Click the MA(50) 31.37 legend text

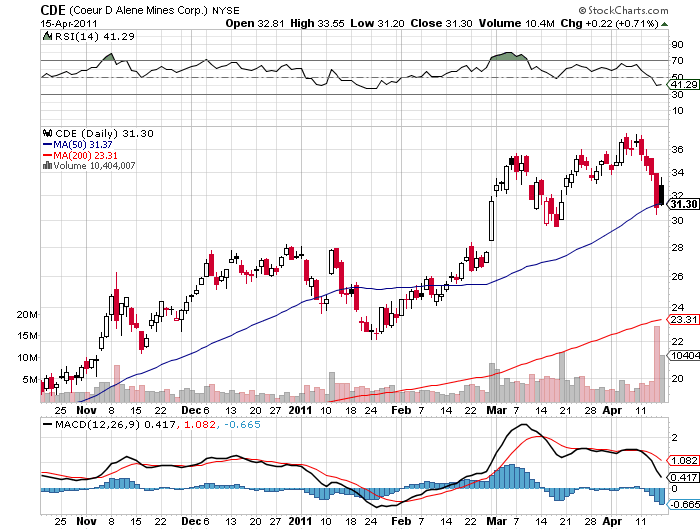coord(83,145)
